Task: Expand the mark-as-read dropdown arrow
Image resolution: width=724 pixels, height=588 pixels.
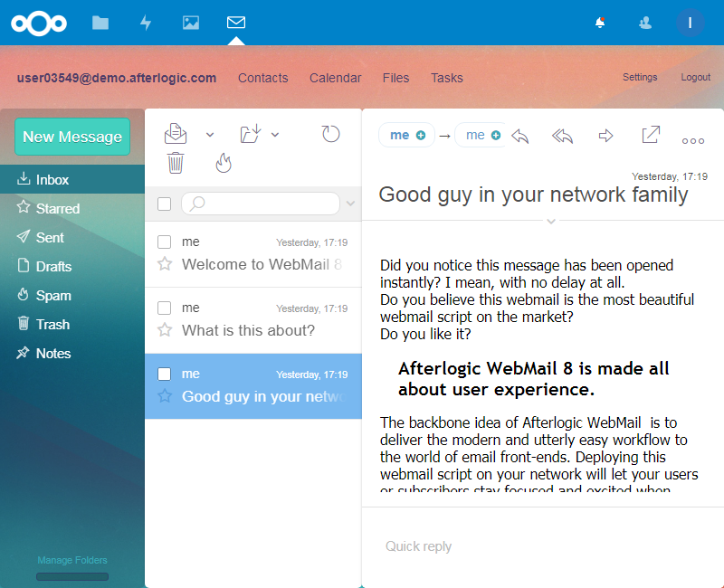Action: tap(210, 135)
